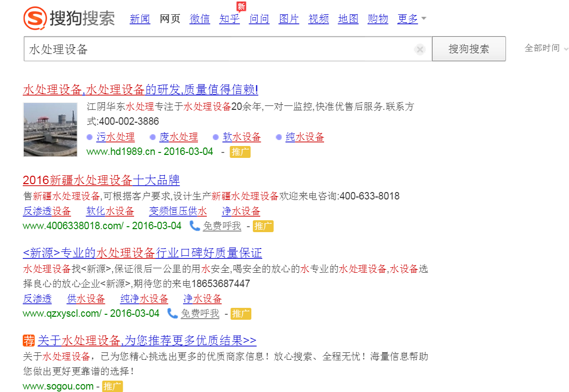Click the phone number 18653687447 text
This screenshot has height=392, width=569.
coord(221,284)
